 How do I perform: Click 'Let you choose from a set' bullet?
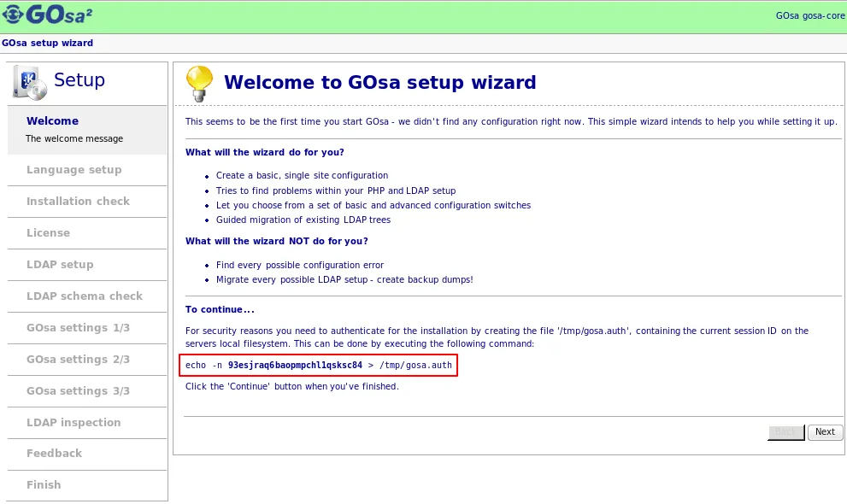[x=374, y=205]
